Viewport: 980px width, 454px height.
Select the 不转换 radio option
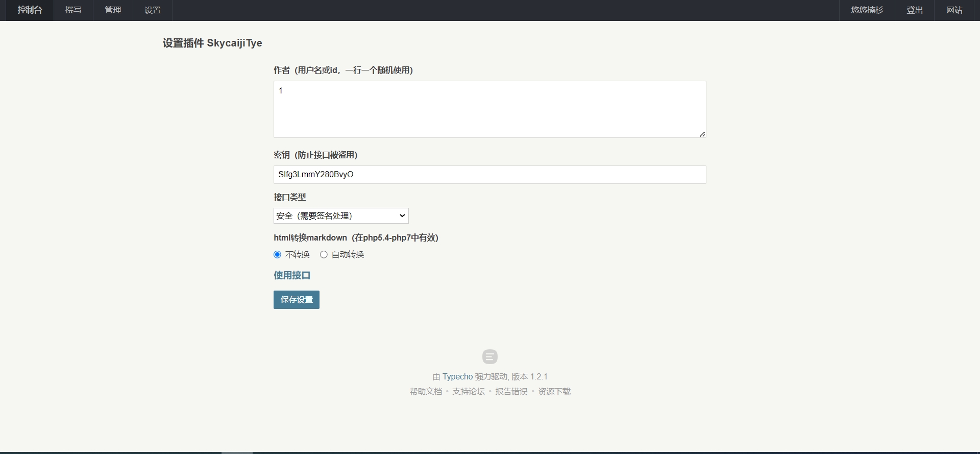[x=278, y=254]
